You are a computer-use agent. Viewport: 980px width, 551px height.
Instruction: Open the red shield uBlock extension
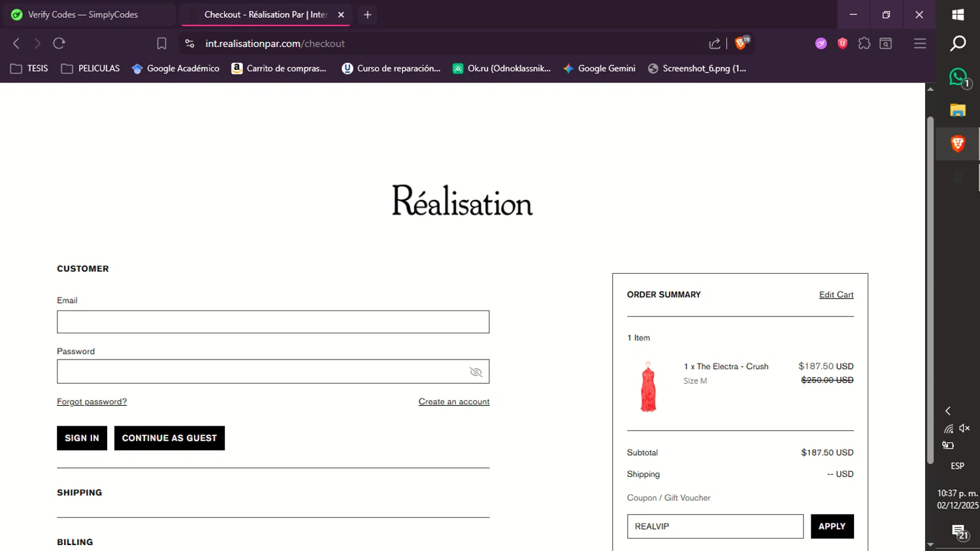pos(842,44)
